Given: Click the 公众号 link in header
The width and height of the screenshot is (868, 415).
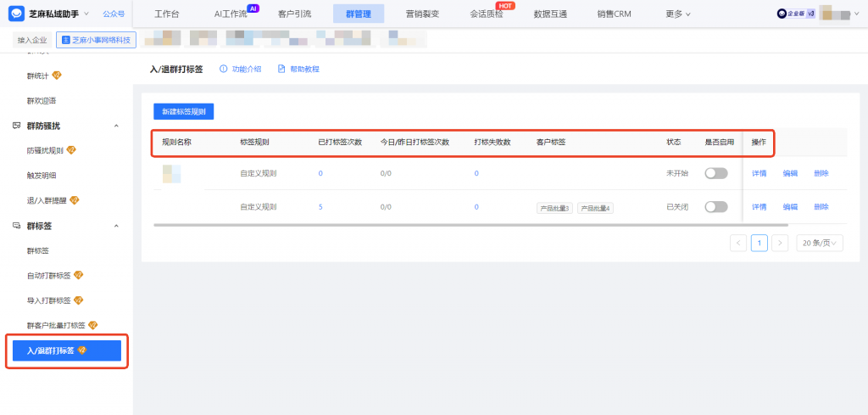Looking at the screenshot, I should click(114, 14).
